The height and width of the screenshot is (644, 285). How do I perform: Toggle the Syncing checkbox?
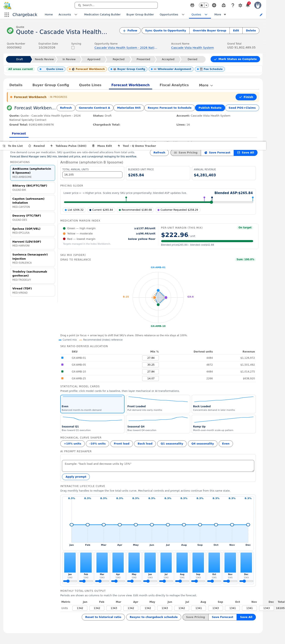[x=73, y=48]
